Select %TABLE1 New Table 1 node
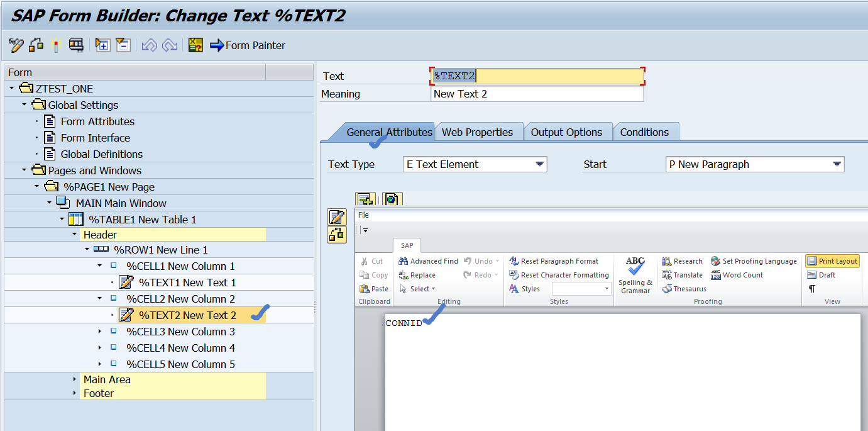The width and height of the screenshot is (868, 431). pyautogui.click(x=142, y=220)
